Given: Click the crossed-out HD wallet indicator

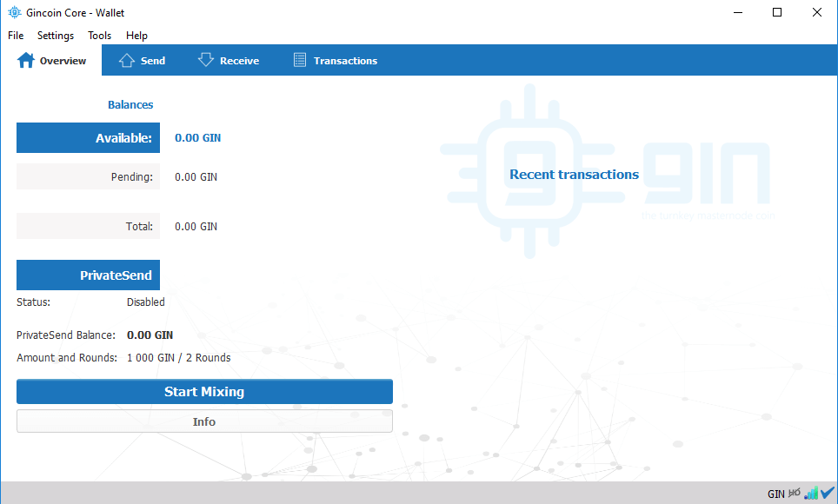Looking at the screenshot, I should tap(792, 492).
